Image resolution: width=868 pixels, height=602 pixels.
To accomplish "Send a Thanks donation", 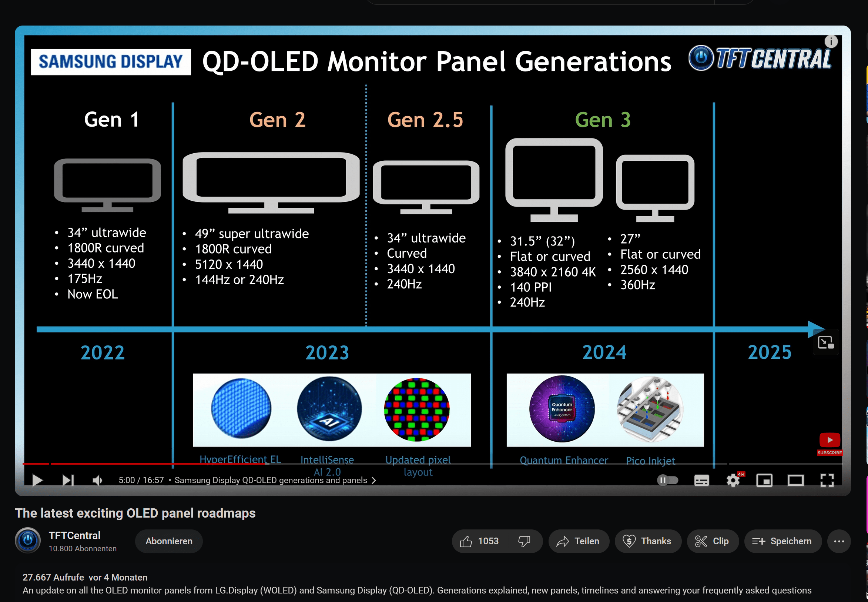I will point(647,541).
